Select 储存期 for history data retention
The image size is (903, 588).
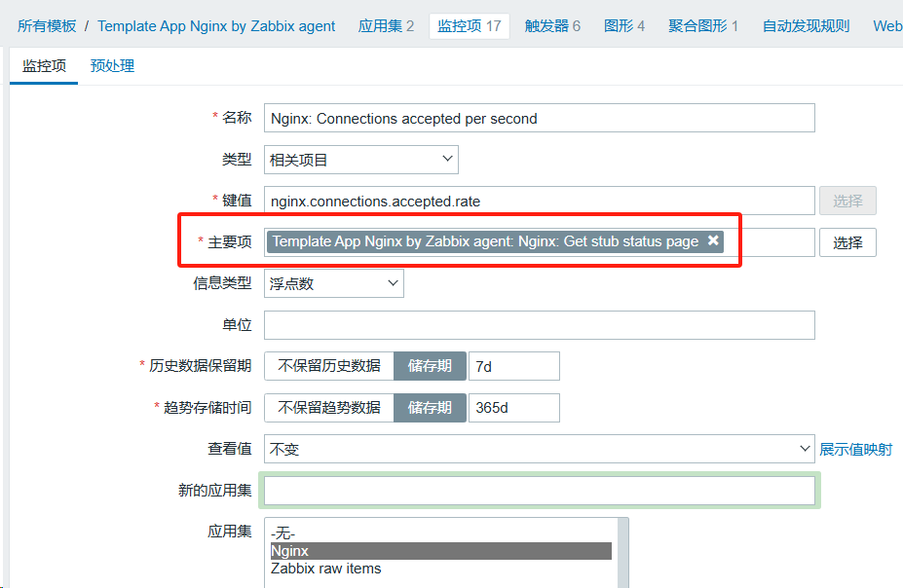430,366
